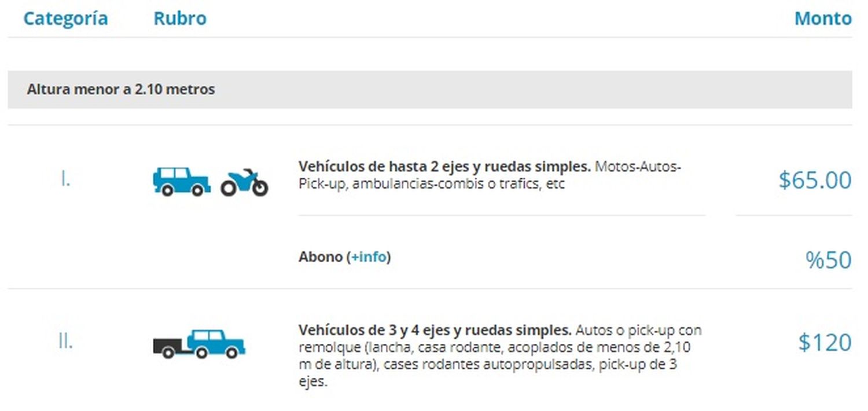Click the blue car icon in category I
Screen dimensions: 868x411
(181, 181)
